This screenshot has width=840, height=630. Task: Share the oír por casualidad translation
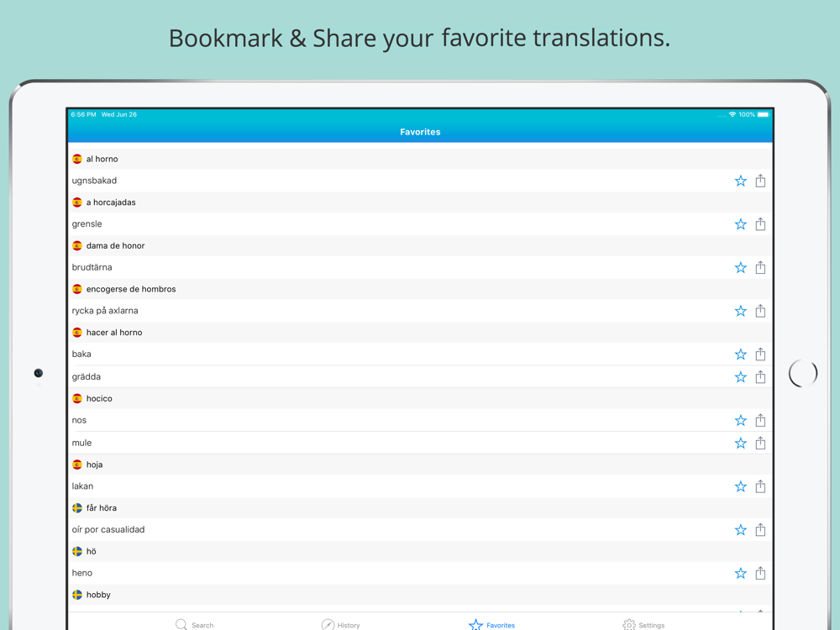[x=760, y=530]
